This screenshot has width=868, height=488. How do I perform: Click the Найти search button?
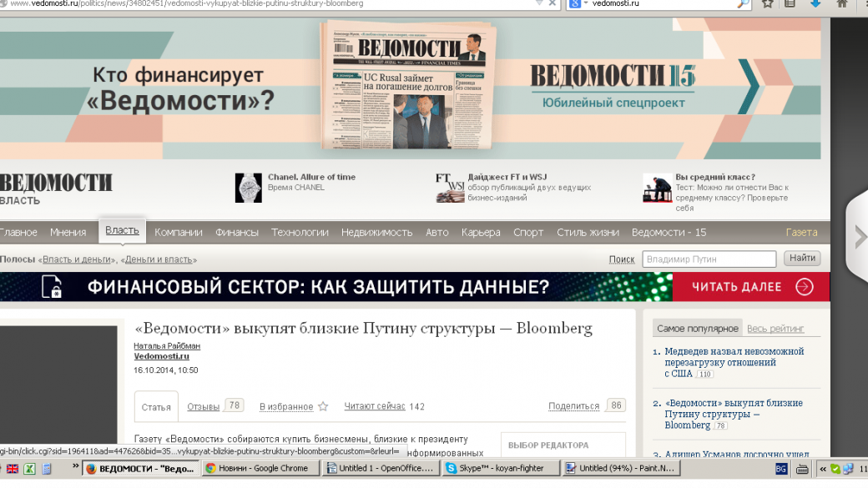(x=802, y=259)
